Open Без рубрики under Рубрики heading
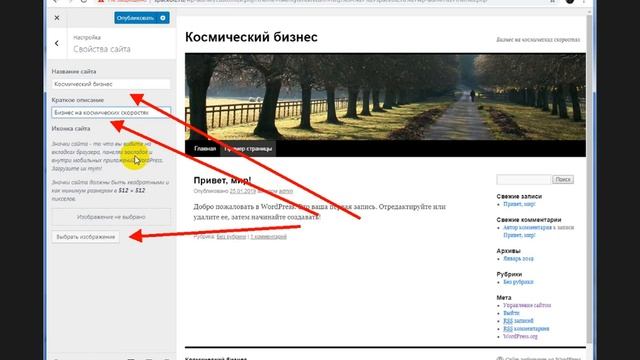Viewport: 640px width, 360px height. coord(518,282)
